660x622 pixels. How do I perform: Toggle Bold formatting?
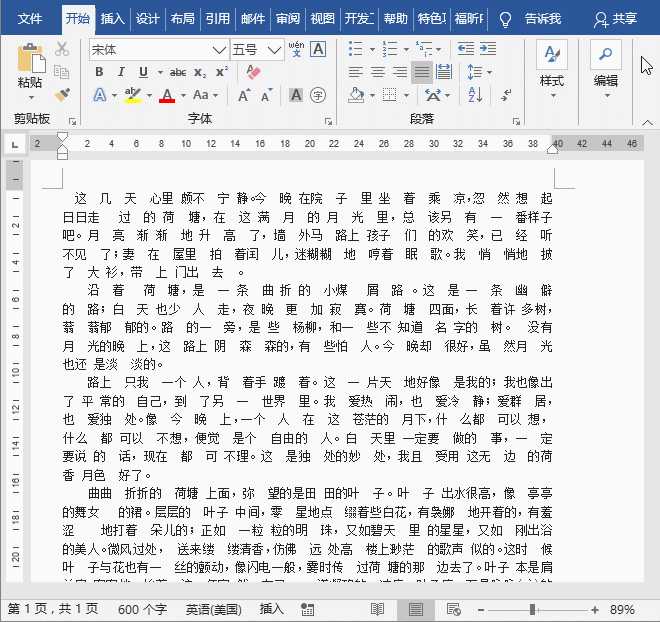(x=99, y=72)
